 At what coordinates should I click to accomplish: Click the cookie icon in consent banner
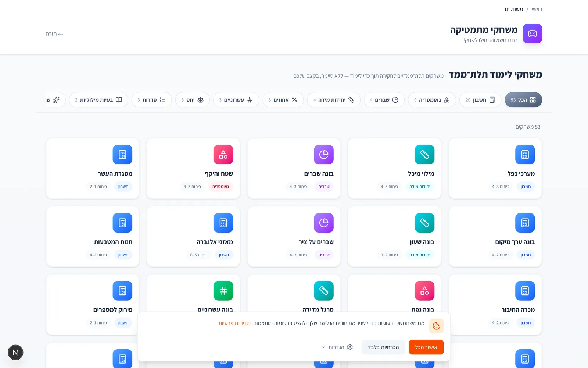point(436,326)
